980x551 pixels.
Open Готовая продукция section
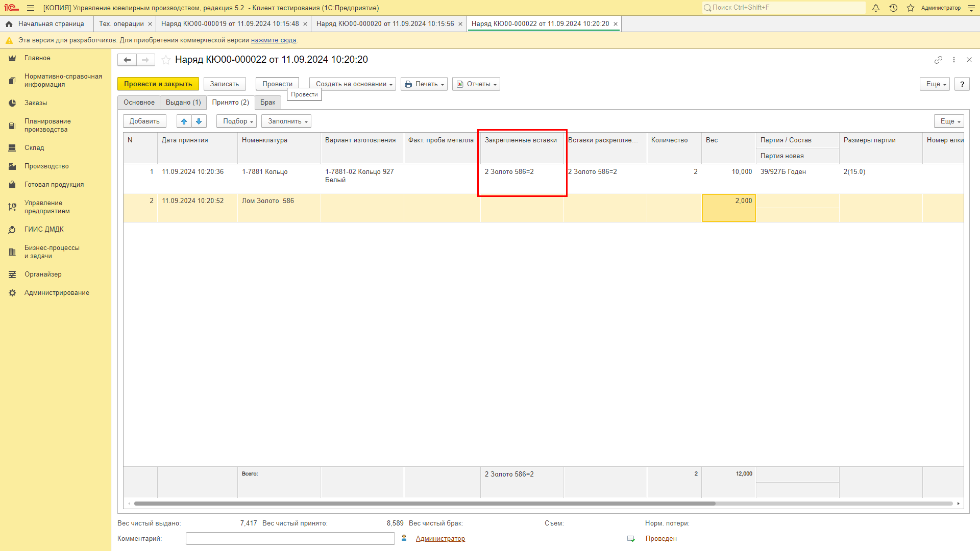pyautogui.click(x=54, y=185)
